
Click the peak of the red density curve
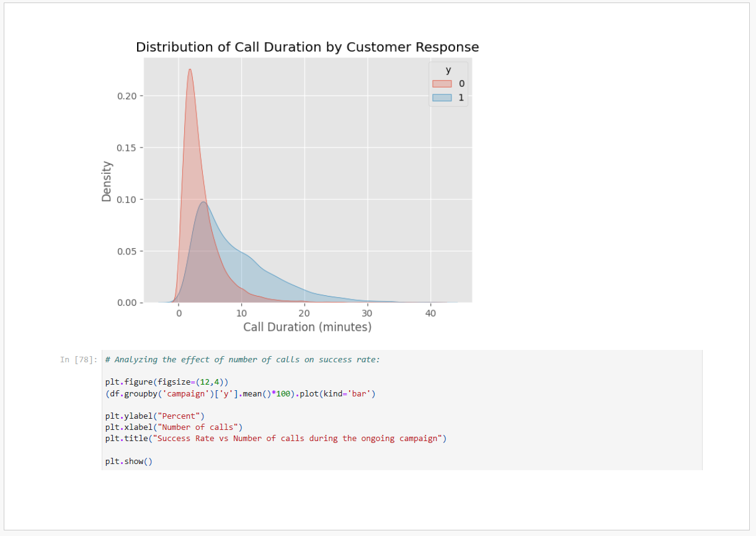190,69
